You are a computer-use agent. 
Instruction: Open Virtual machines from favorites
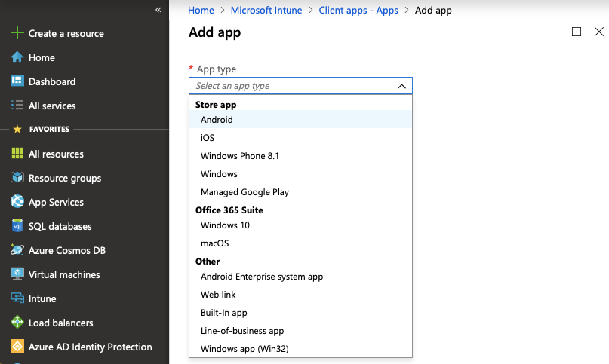tap(64, 274)
